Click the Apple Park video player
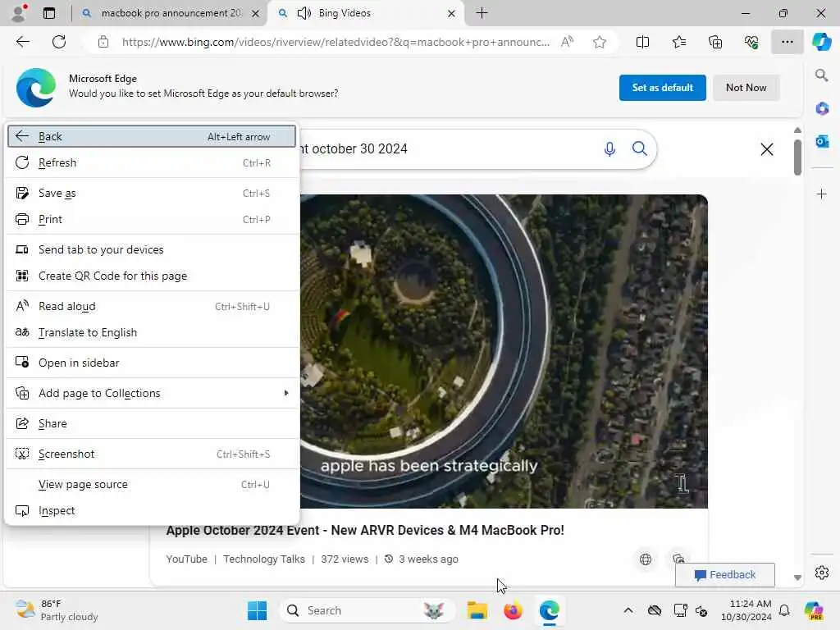The width and height of the screenshot is (840, 630). pos(504,351)
